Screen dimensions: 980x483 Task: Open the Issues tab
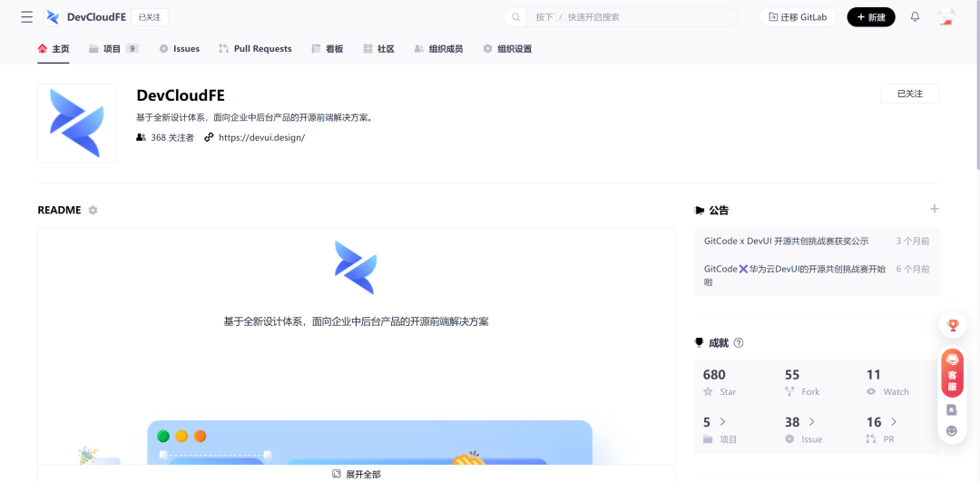[180, 49]
